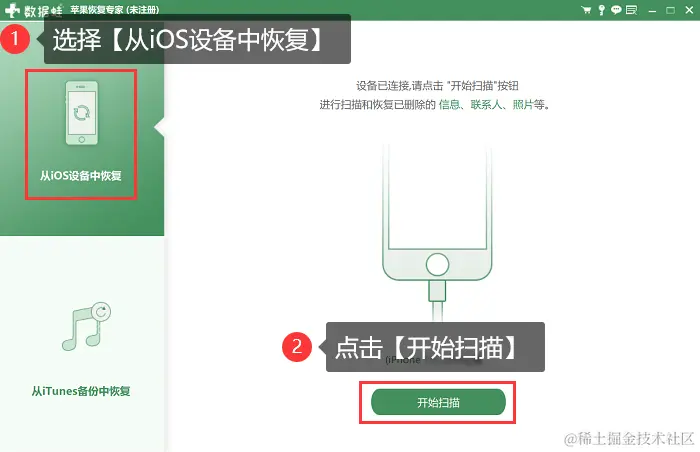Open the 照片 link
Viewport: 700px width, 452px height.
[x=523, y=105]
